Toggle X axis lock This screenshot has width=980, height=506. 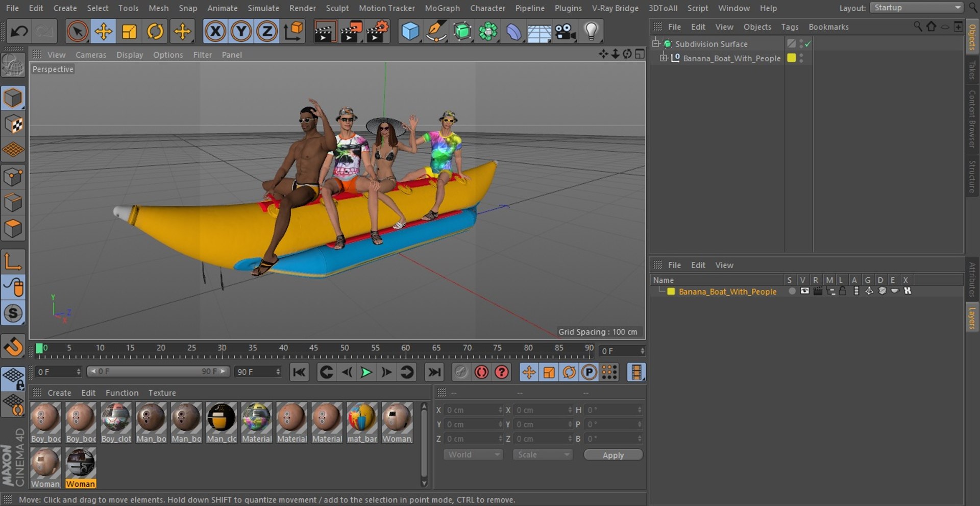pyautogui.click(x=215, y=32)
